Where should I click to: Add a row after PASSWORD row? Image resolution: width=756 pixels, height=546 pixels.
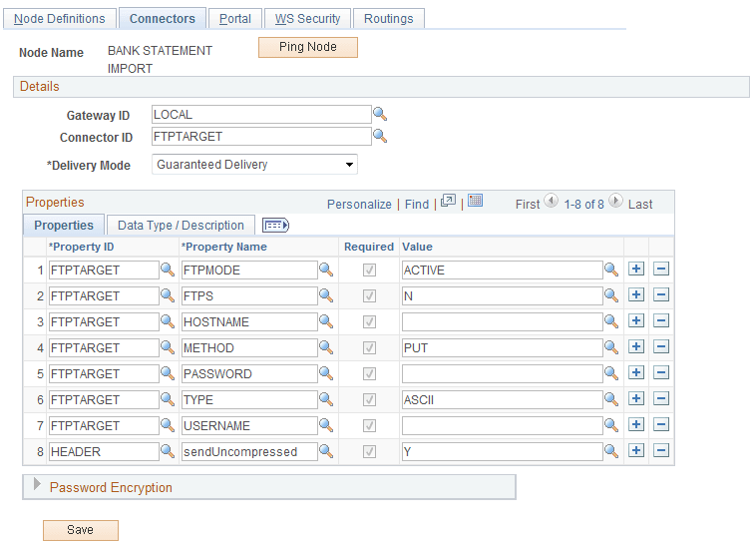[636, 373]
